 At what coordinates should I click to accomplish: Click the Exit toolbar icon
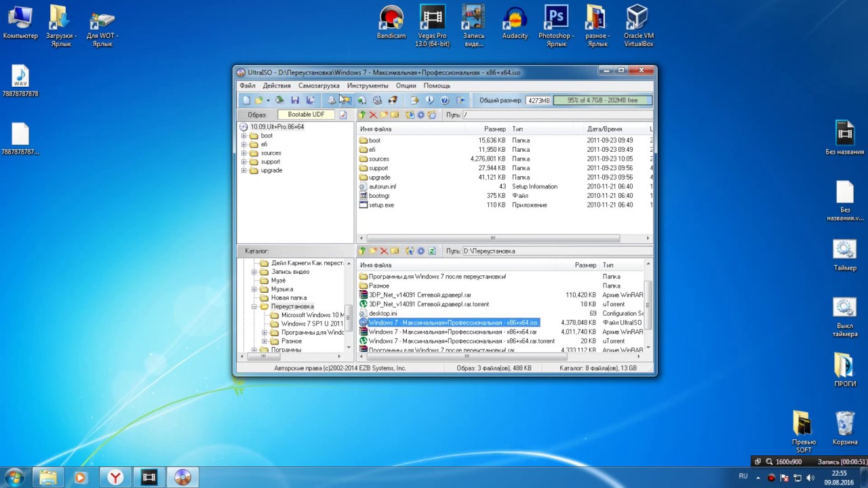461,100
